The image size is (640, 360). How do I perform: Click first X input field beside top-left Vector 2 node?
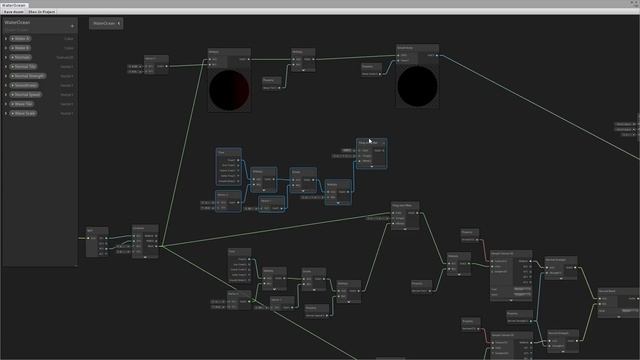(x=135, y=66)
